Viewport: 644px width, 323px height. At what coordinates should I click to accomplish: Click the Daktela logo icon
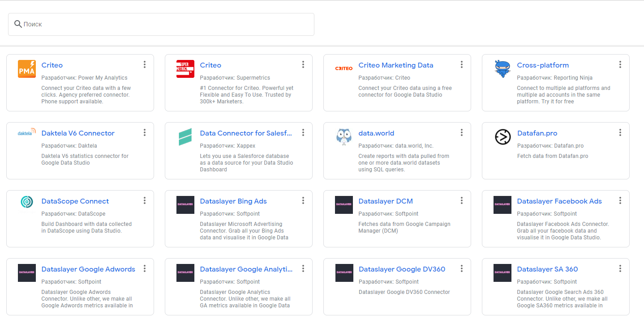point(27,133)
